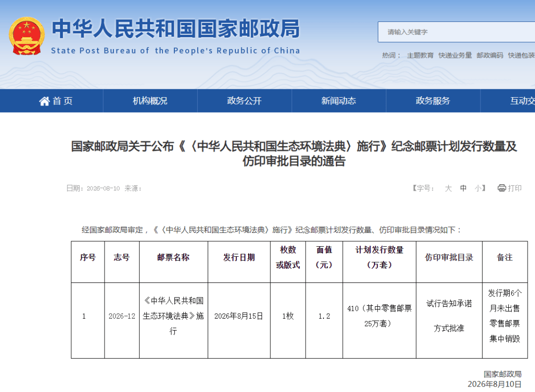
Task: Open the partially visible 互动交流 menu
Action: [508, 101]
